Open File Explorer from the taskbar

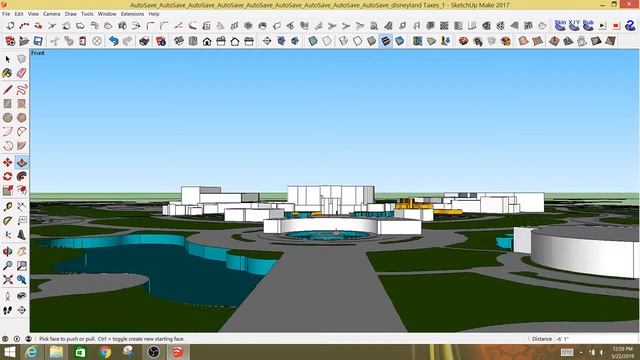56,352
